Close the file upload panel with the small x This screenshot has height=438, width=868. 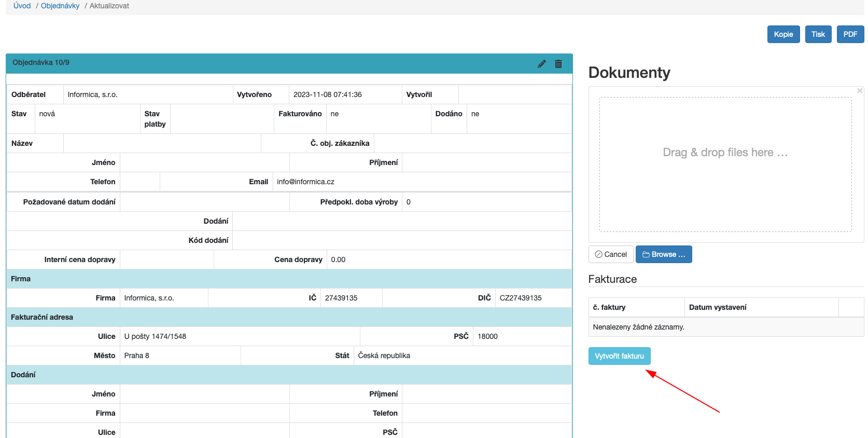point(859,91)
